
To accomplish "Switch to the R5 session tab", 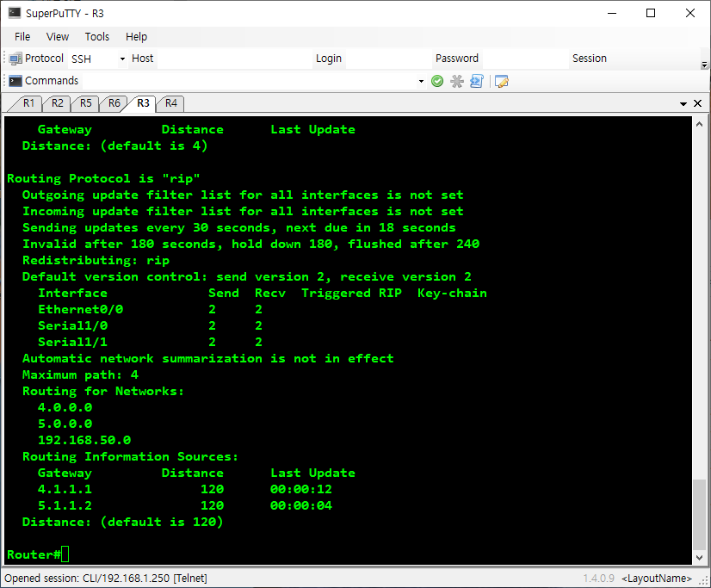I will click(x=86, y=103).
